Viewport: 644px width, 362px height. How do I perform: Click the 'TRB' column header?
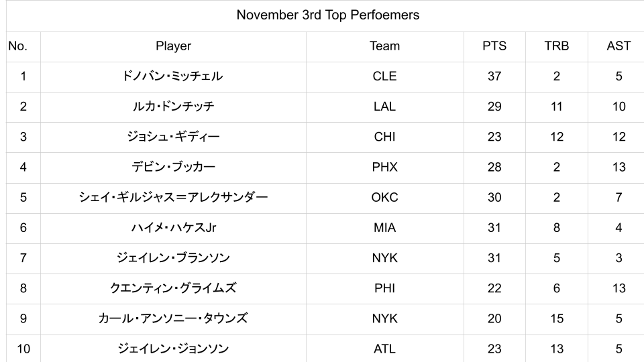click(557, 46)
